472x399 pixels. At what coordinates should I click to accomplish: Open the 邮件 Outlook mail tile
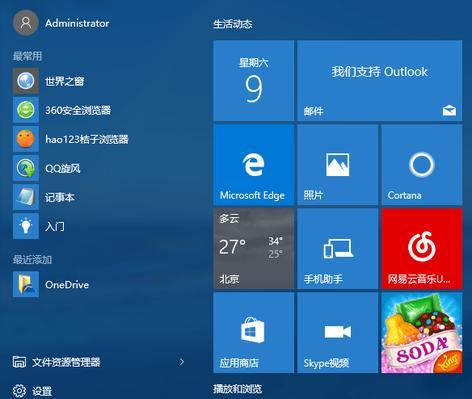380,80
